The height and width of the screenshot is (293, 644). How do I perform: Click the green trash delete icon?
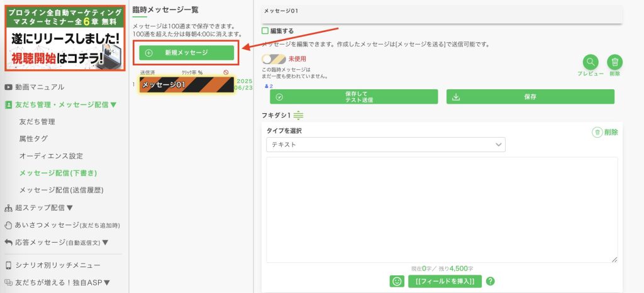click(614, 62)
